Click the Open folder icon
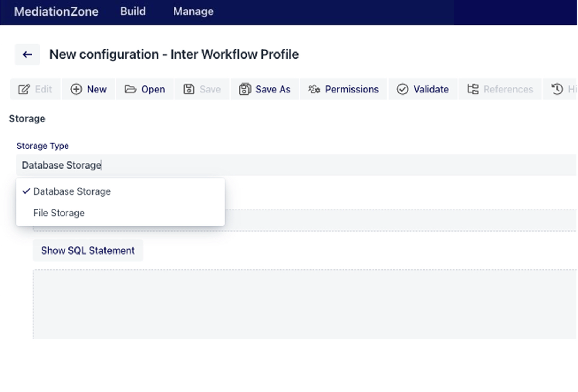This screenshot has height=392, width=578. coord(130,89)
